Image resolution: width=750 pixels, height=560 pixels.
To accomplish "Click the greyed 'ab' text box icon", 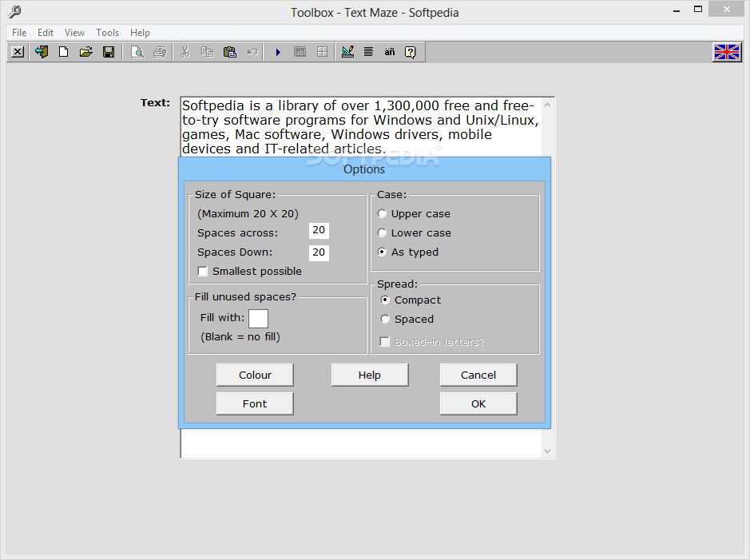I will 300,52.
